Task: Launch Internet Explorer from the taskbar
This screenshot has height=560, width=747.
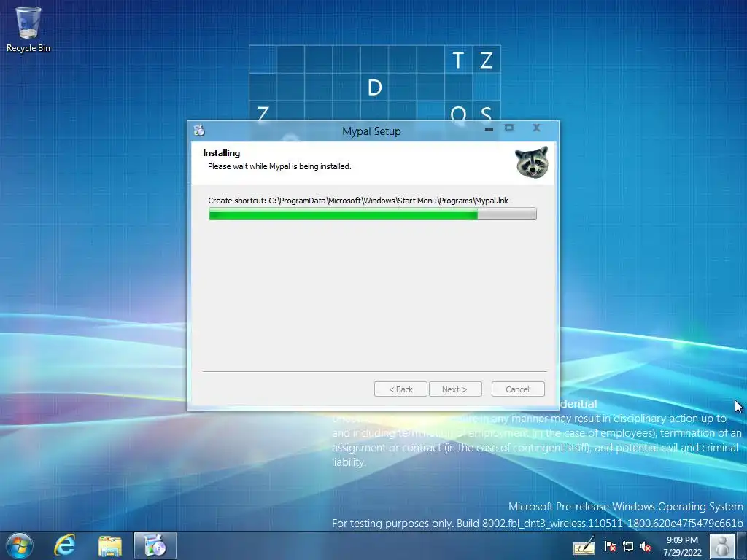Action: pyautogui.click(x=64, y=545)
